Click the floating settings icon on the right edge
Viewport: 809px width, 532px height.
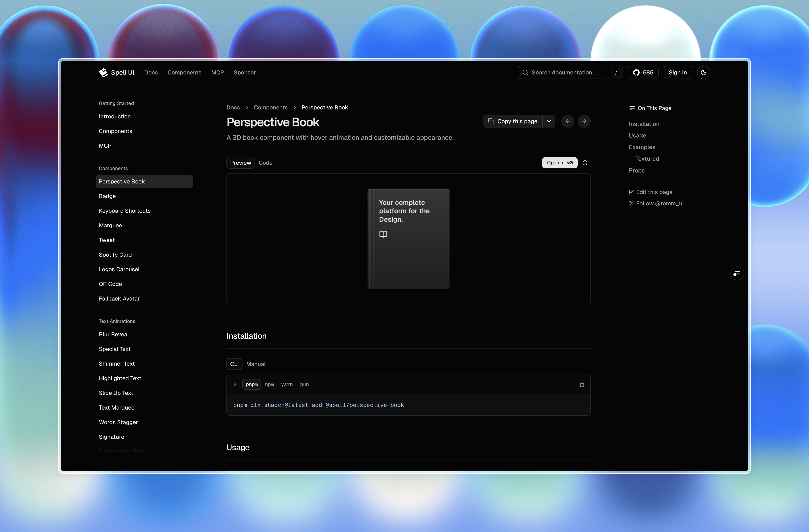[x=737, y=274]
